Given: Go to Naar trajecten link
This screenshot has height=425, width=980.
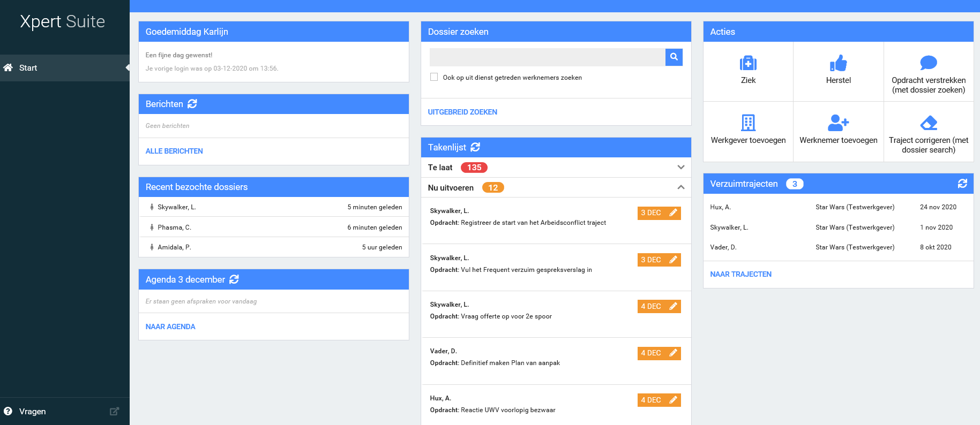Looking at the screenshot, I should [x=740, y=274].
